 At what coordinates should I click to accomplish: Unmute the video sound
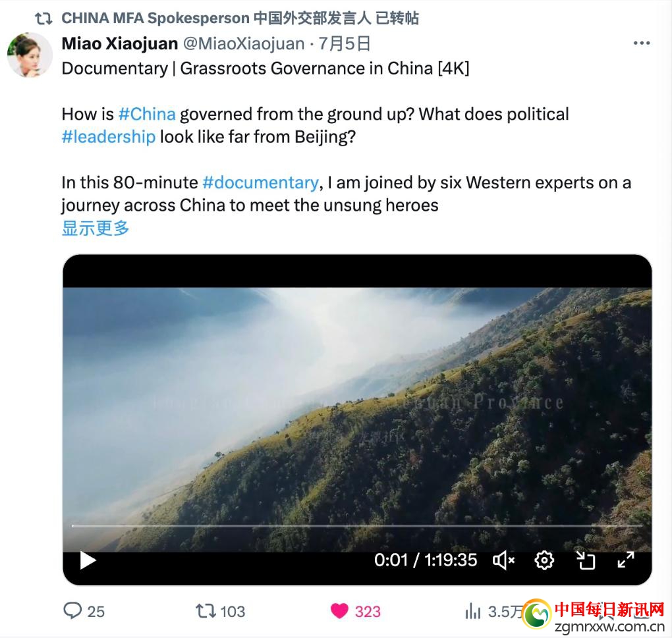[x=503, y=560]
